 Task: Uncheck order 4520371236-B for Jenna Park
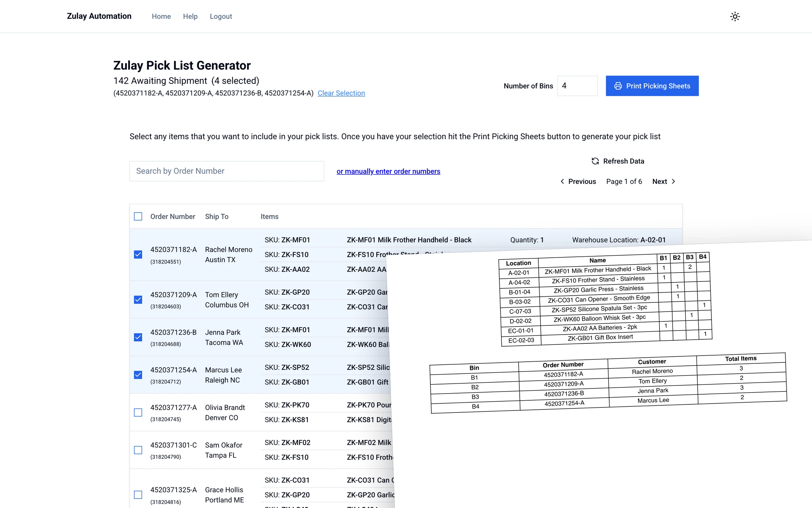click(138, 337)
